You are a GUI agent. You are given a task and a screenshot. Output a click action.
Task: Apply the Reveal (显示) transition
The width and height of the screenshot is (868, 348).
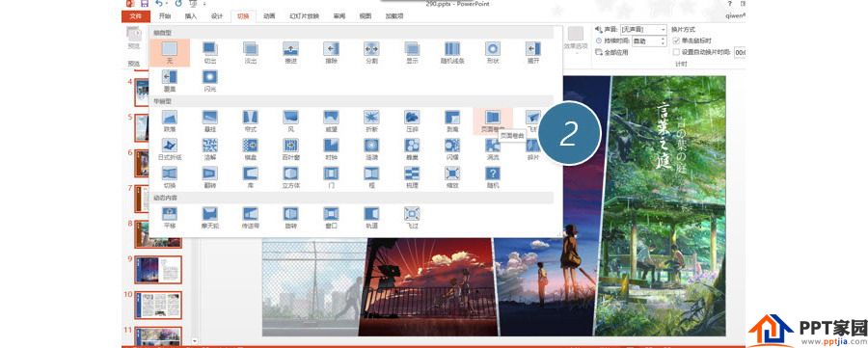412,53
